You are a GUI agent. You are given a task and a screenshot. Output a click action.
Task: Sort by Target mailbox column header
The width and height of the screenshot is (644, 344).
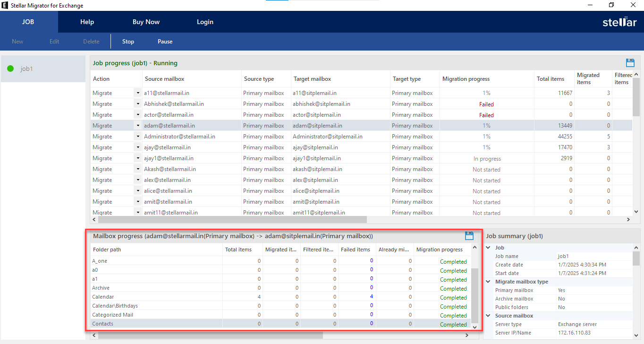(x=340, y=79)
